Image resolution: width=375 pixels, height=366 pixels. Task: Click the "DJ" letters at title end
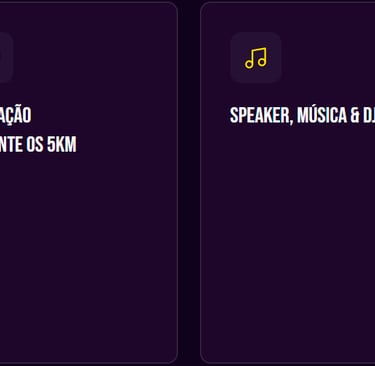click(x=369, y=115)
